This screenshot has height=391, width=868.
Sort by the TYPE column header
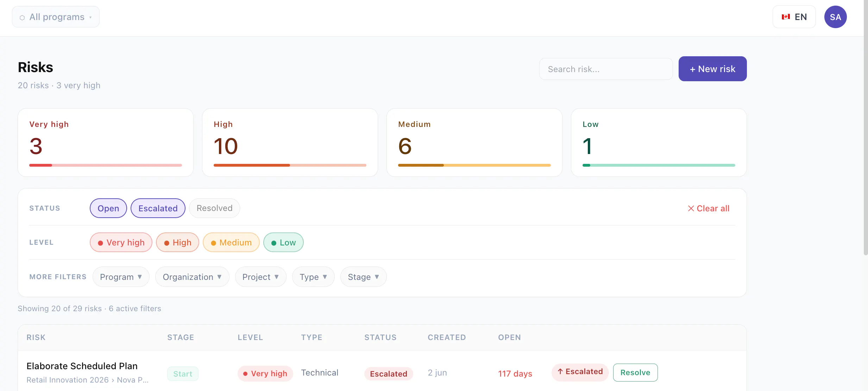(x=312, y=337)
